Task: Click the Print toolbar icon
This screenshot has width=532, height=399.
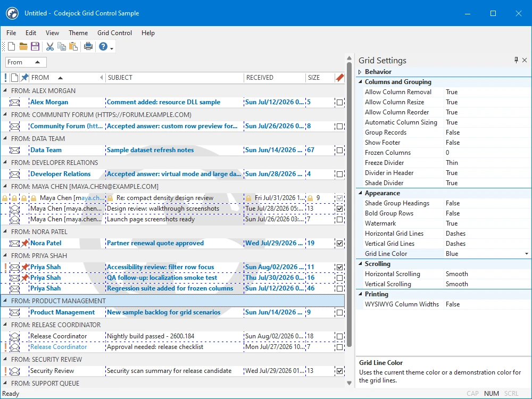Action: 88,46
